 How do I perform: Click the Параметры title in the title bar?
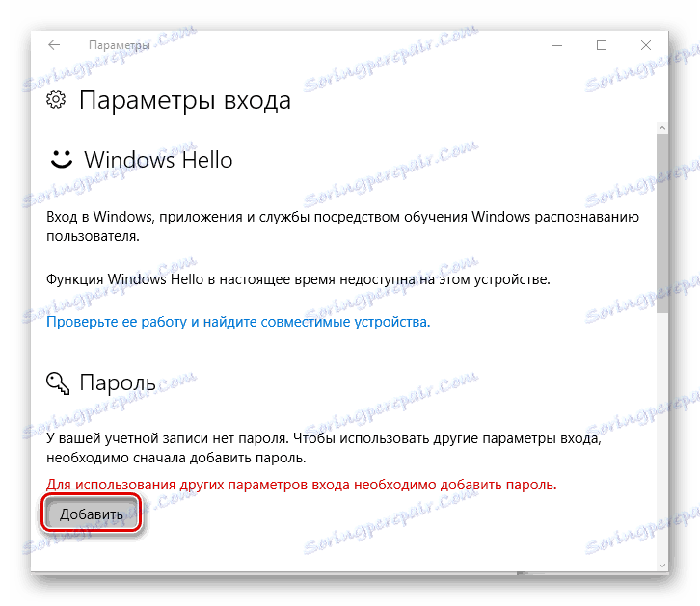click(120, 45)
